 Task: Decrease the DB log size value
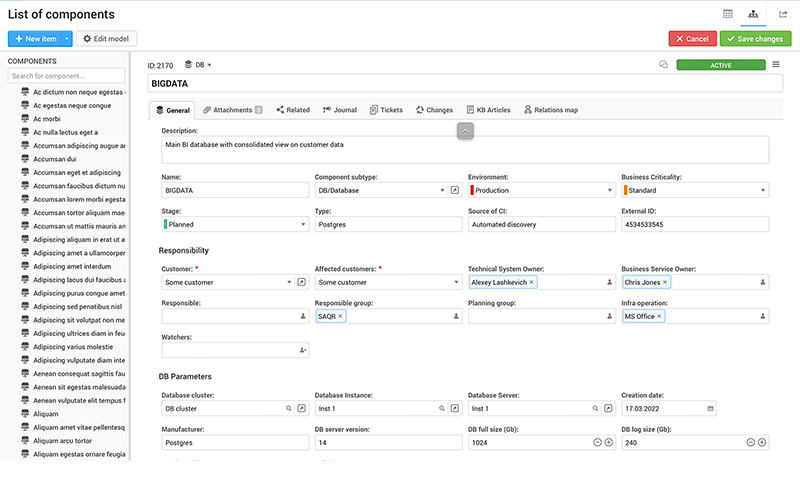[750, 442]
